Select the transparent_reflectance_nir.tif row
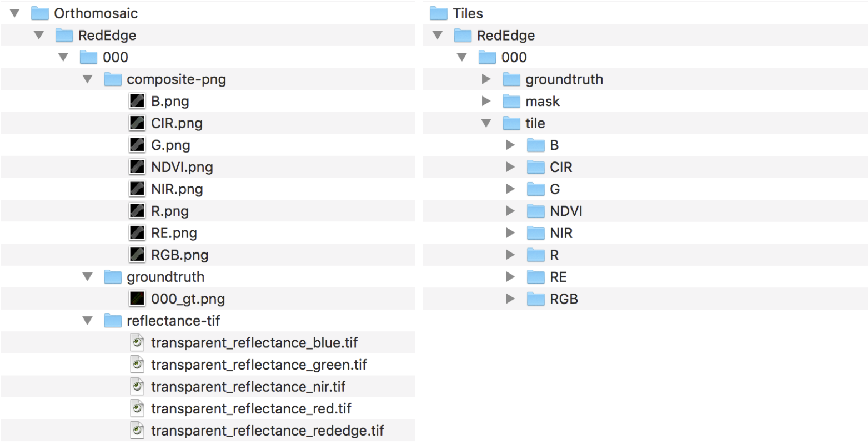The image size is (868, 445). click(x=208, y=387)
